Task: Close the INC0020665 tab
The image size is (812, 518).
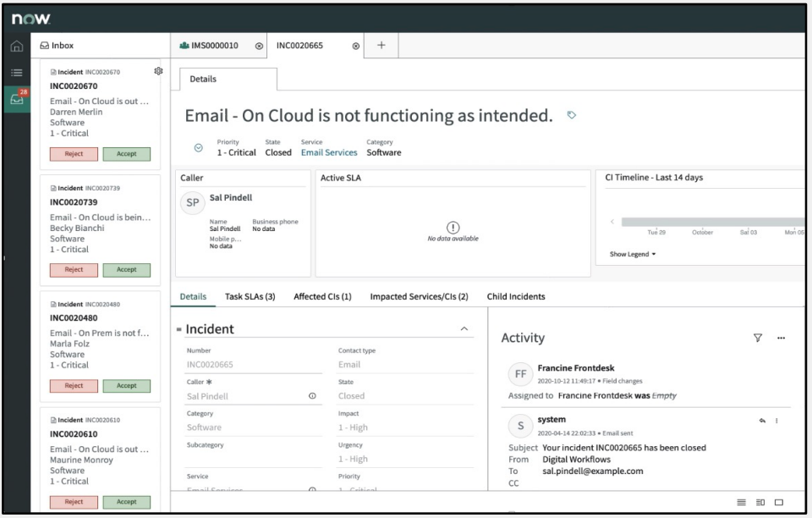Action: [x=355, y=47]
